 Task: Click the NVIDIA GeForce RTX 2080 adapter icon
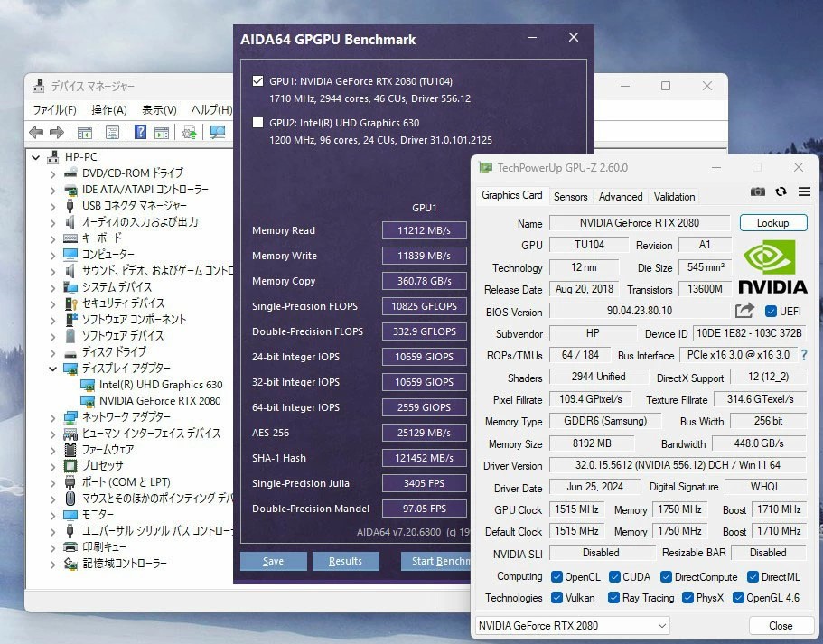point(88,401)
